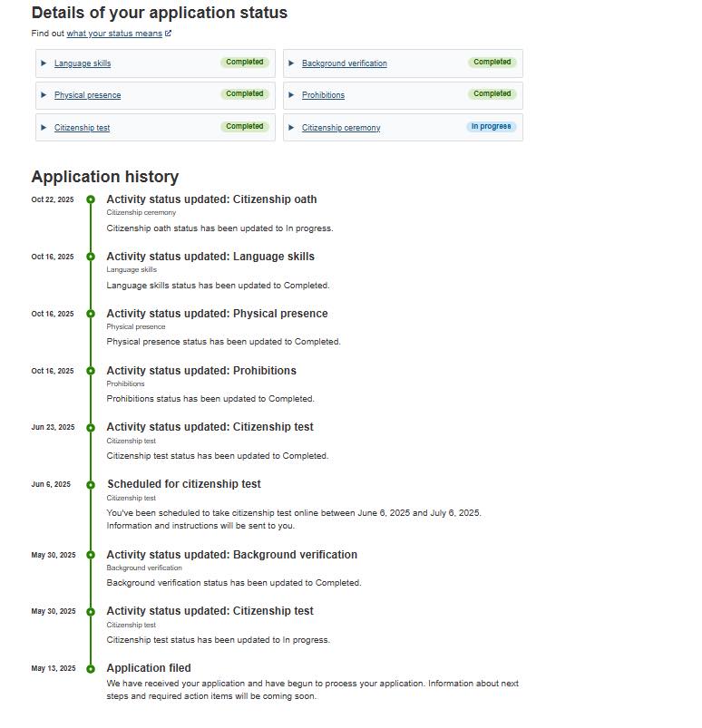
Task: Select the timeline marker for Physical presence update
Action: [x=91, y=314]
